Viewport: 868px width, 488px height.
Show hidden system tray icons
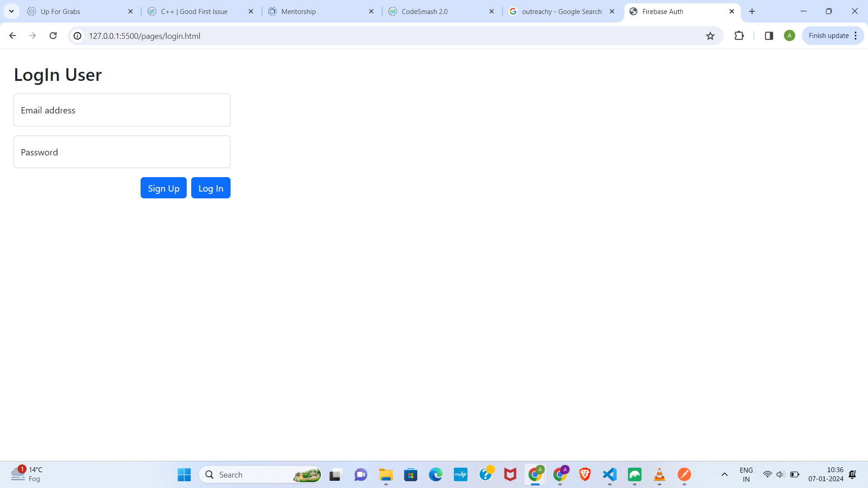tap(724, 474)
